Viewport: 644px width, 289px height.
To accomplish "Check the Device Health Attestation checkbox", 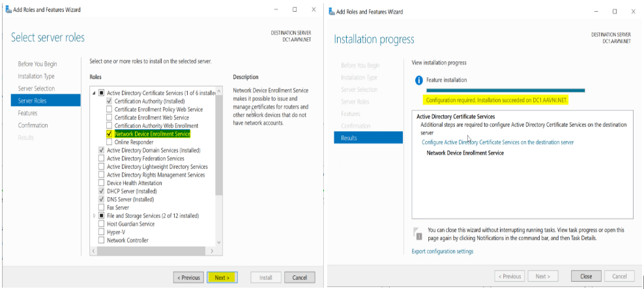I will point(102,183).
